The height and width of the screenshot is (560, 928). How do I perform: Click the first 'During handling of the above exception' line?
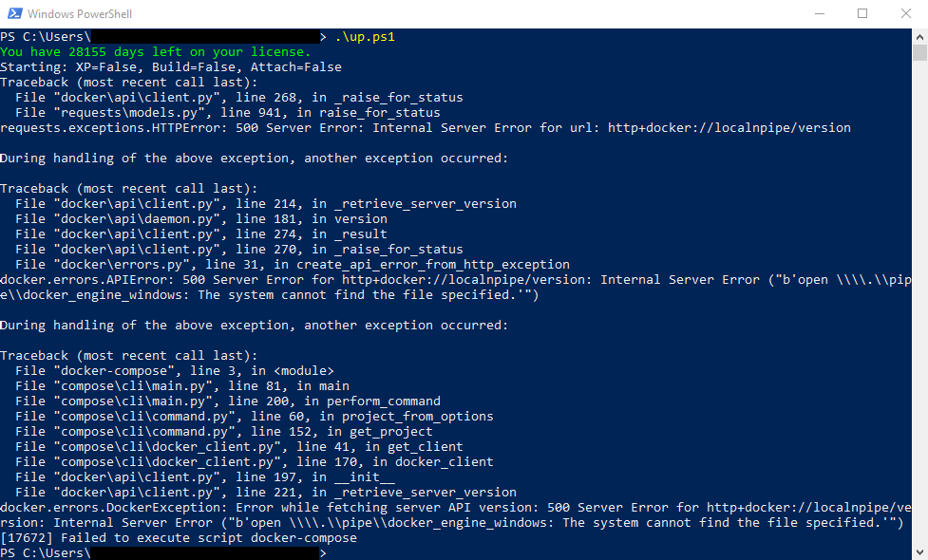(254, 159)
